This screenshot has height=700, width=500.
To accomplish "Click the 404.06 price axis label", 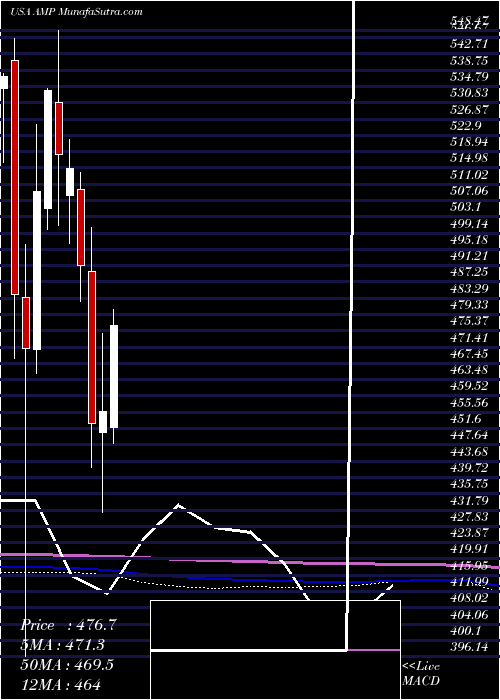I will 470,616.
